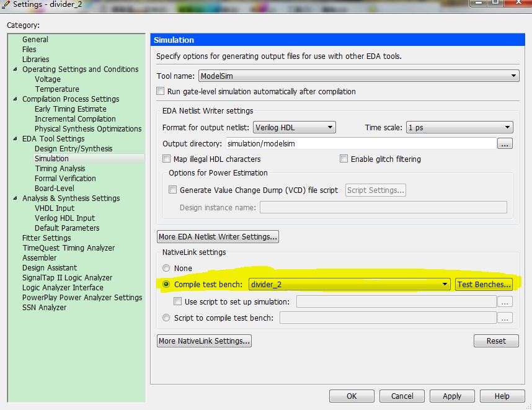This screenshot has width=532, height=410.
Task: Open the Time scale dropdown
Action: pos(459,127)
